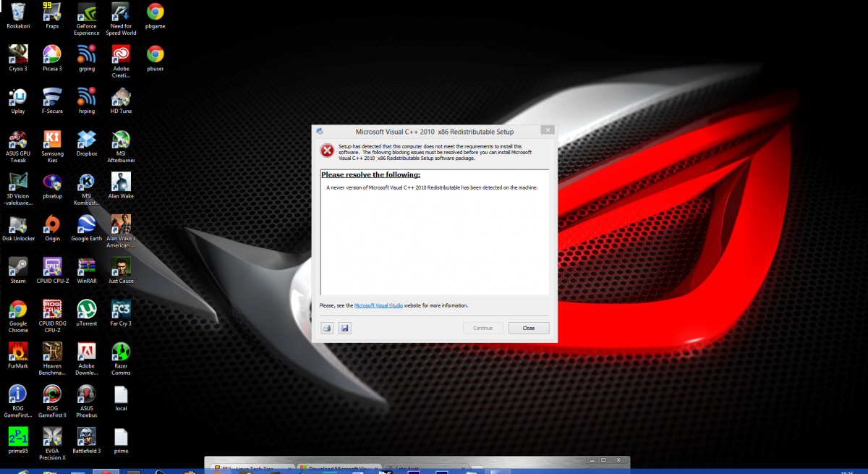Select the Uplay desktop icon

[x=18, y=101]
